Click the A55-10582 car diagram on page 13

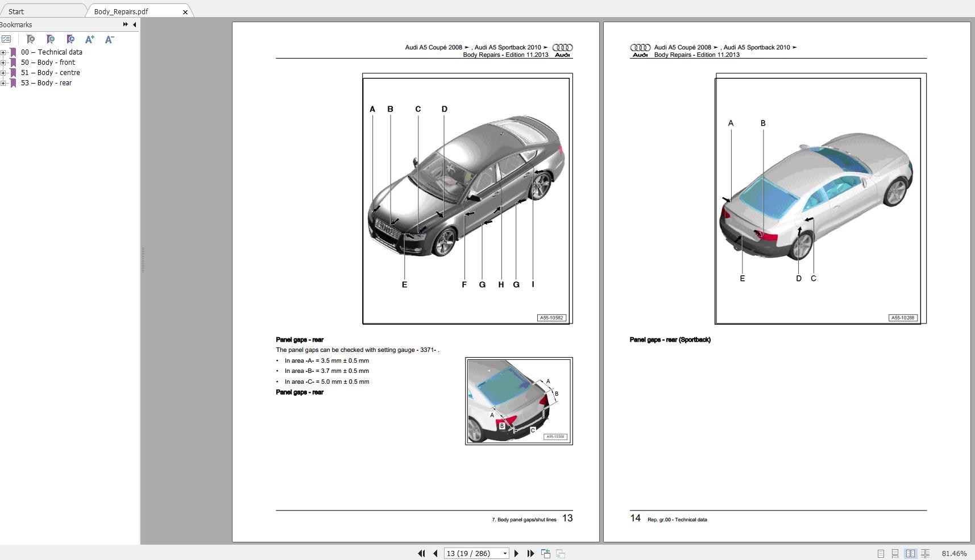467,199
